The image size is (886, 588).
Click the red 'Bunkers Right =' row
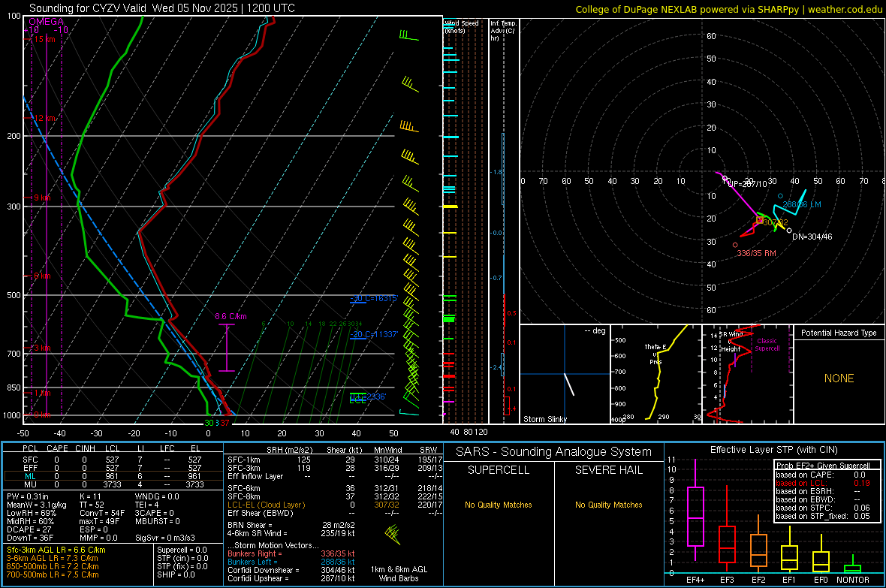[291, 554]
